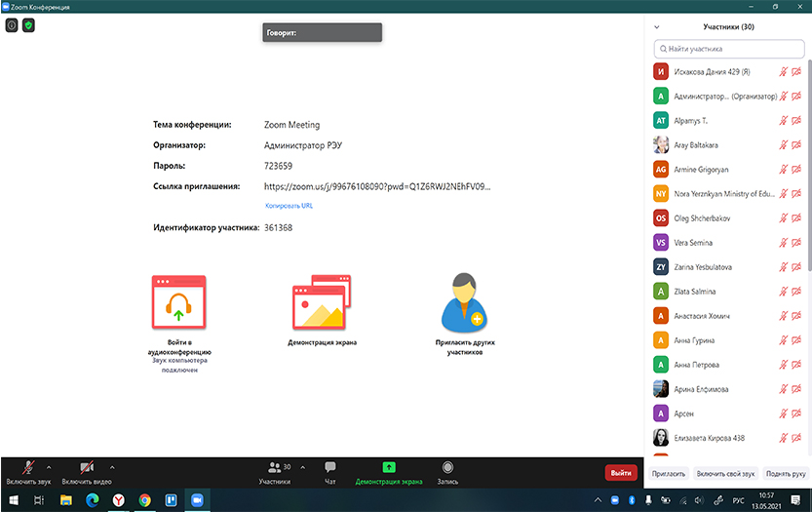Image resolution: width=812 pixels, height=512 pixels.
Task: Select participant Искакова Дания 429
Action: click(x=729, y=71)
